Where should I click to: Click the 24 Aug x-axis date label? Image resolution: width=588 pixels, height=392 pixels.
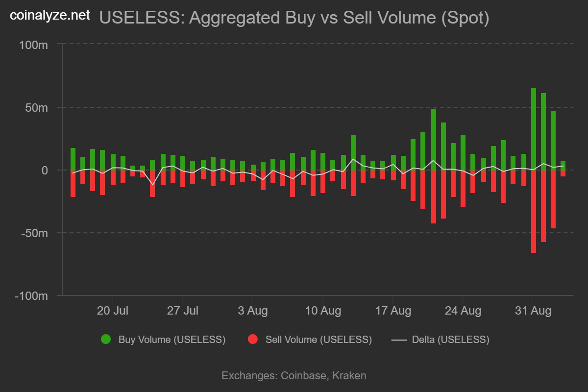point(463,311)
